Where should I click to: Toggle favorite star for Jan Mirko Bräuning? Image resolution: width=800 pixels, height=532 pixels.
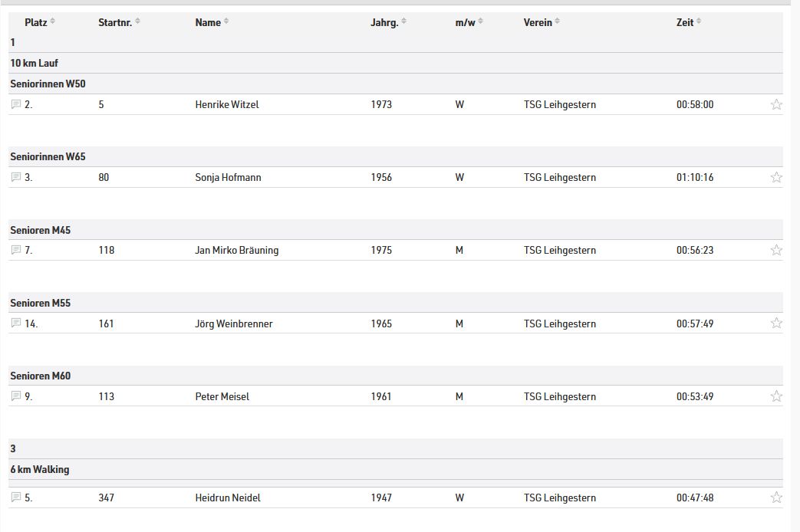point(776,250)
